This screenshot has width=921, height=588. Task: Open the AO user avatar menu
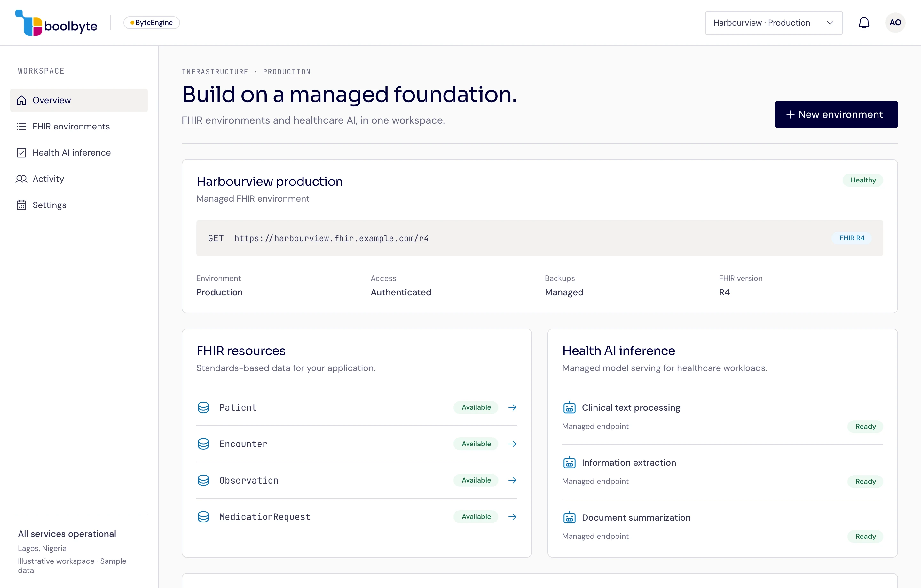click(895, 23)
